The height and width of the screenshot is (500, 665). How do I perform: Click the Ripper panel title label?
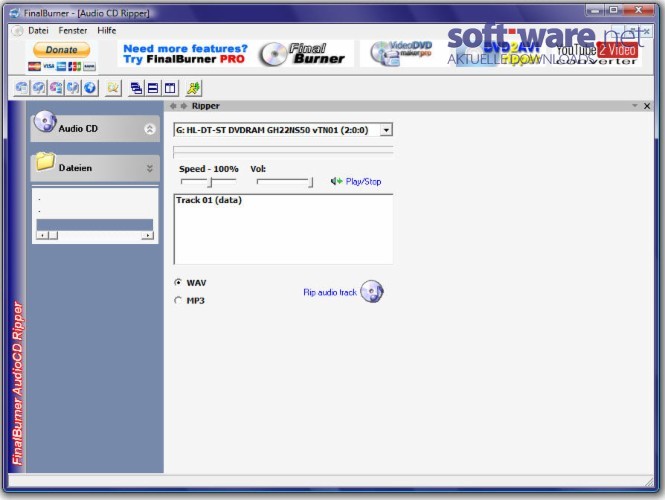tap(206, 106)
